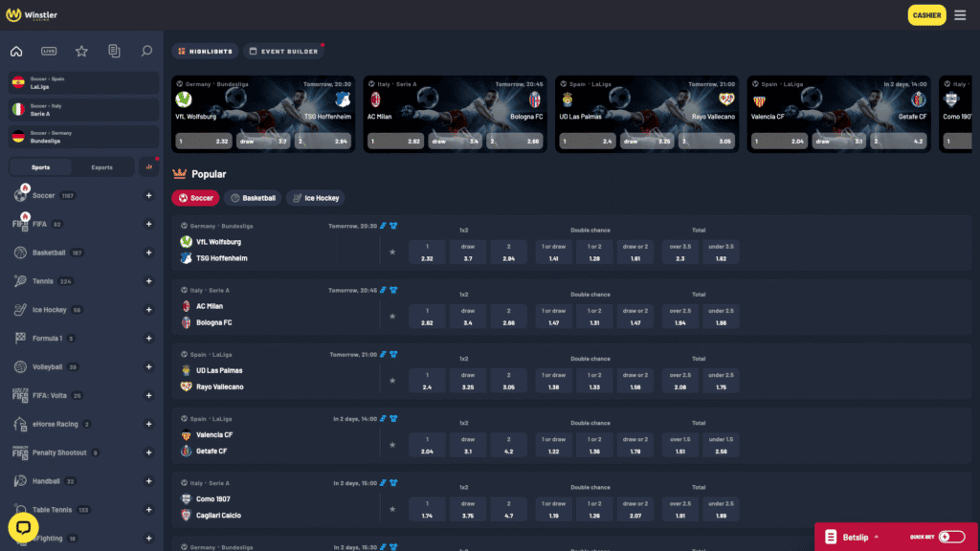Expand the Soccer category plus
The image size is (980, 551).
(x=148, y=195)
